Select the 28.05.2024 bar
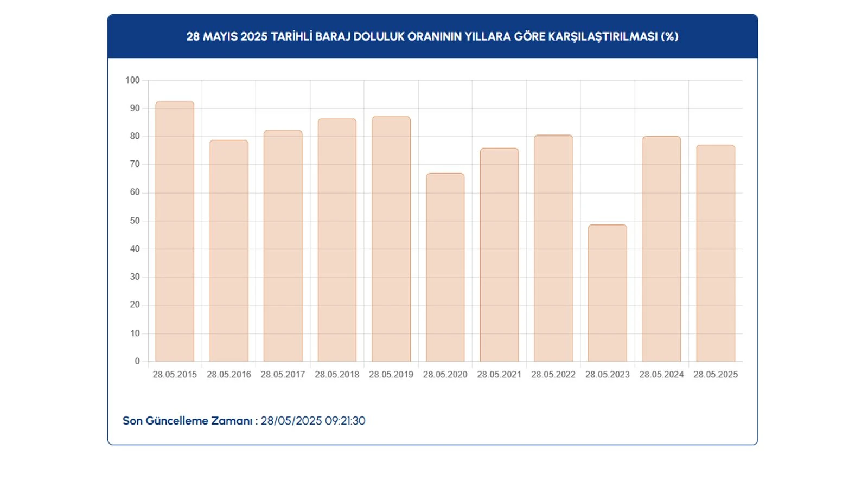The height and width of the screenshot is (488, 868). click(661, 249)
